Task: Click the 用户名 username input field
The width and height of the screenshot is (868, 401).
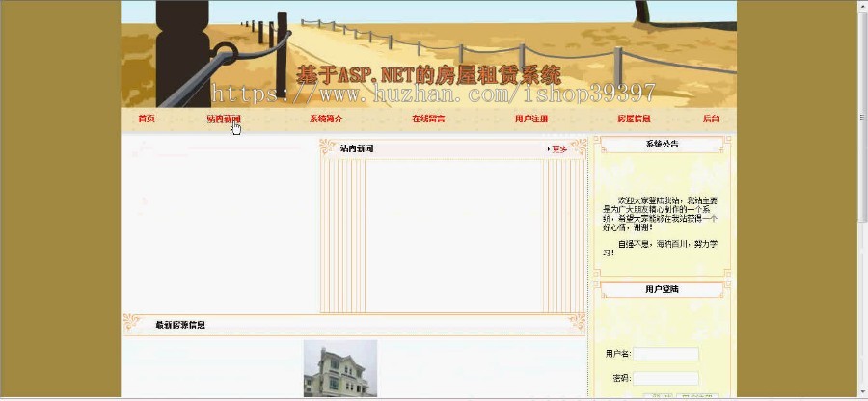Action: pos(665,354)
